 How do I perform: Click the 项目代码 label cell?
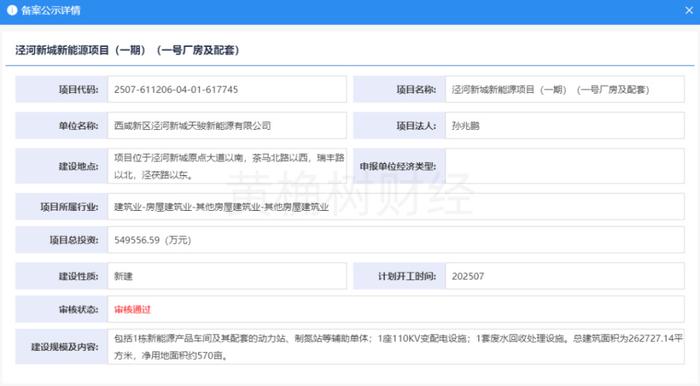[62, 89]
